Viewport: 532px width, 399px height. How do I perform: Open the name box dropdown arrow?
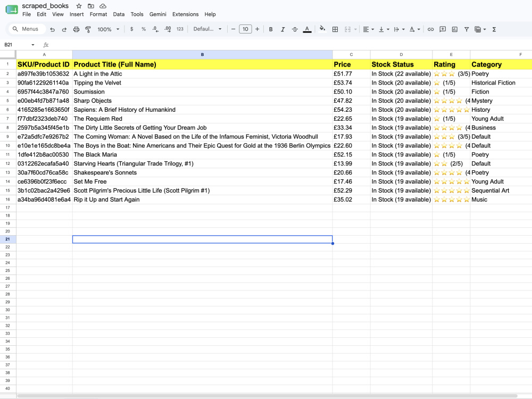[x=33, y=45]
